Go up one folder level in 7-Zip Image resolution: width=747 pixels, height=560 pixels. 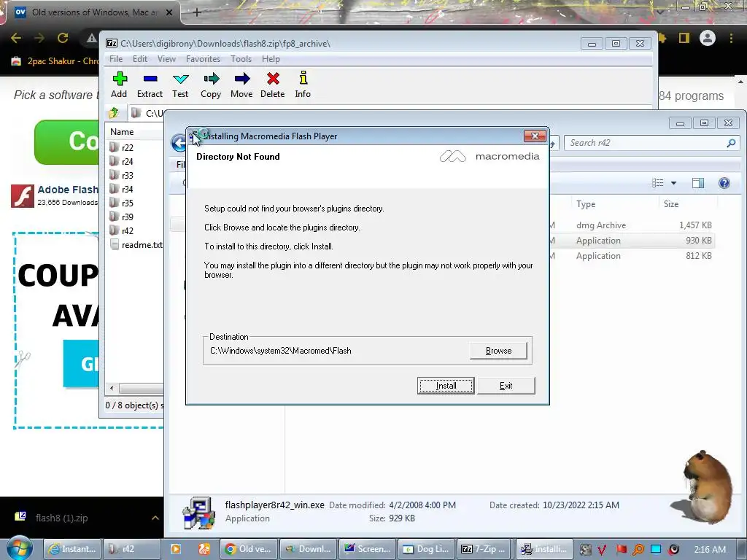[x=114, y=113]
